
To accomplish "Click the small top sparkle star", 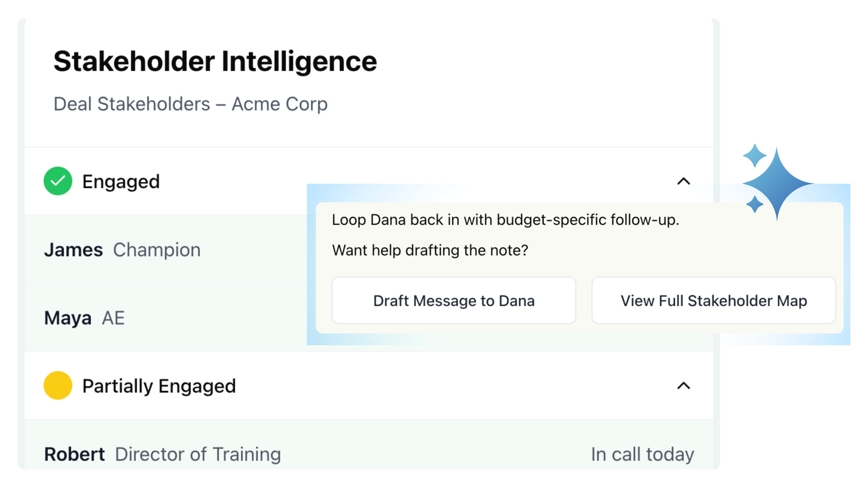I will pyautogui.click(x=755, y=156).
